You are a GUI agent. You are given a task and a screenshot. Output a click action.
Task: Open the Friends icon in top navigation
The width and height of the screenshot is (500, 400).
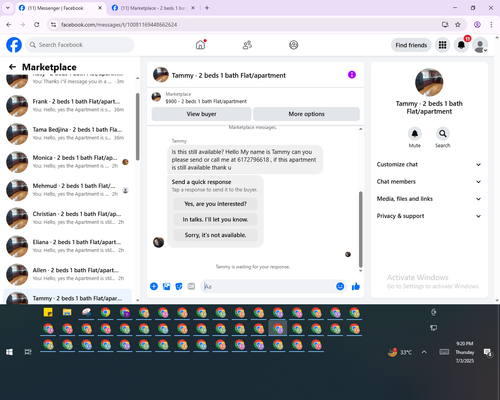coord(247,45)
